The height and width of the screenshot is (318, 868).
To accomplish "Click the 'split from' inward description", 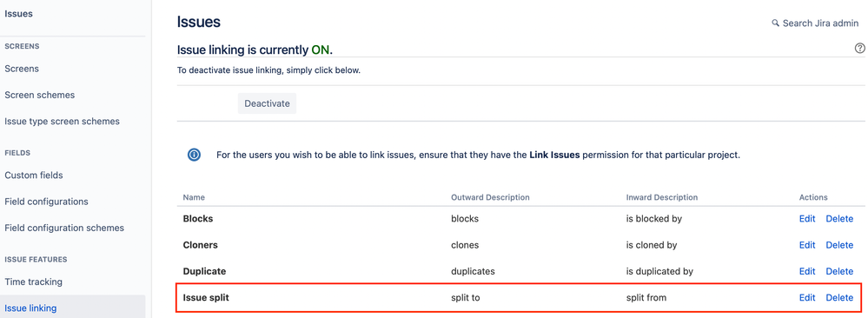I will pos(646,297).
